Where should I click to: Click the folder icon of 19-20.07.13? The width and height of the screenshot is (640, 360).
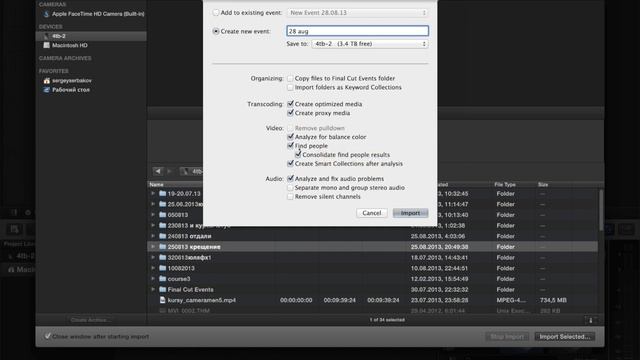pyautogui.click(x=162, y=193)
